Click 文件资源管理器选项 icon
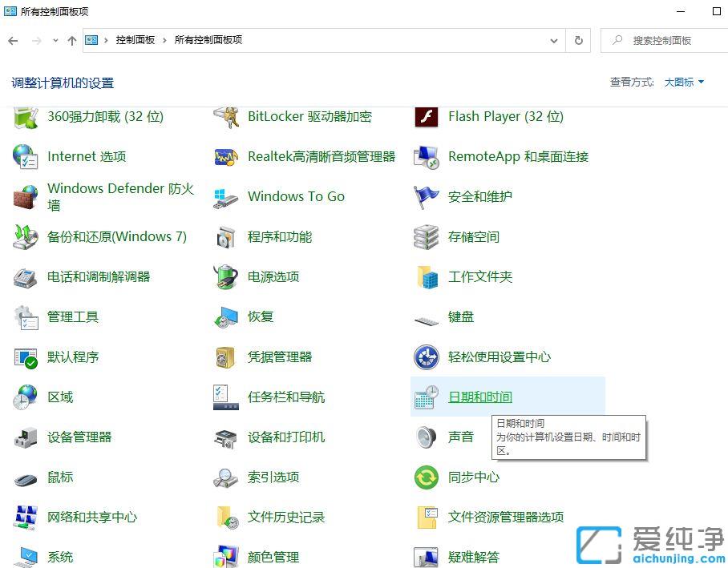Screen dimensions: 728x568 (427, 518)
